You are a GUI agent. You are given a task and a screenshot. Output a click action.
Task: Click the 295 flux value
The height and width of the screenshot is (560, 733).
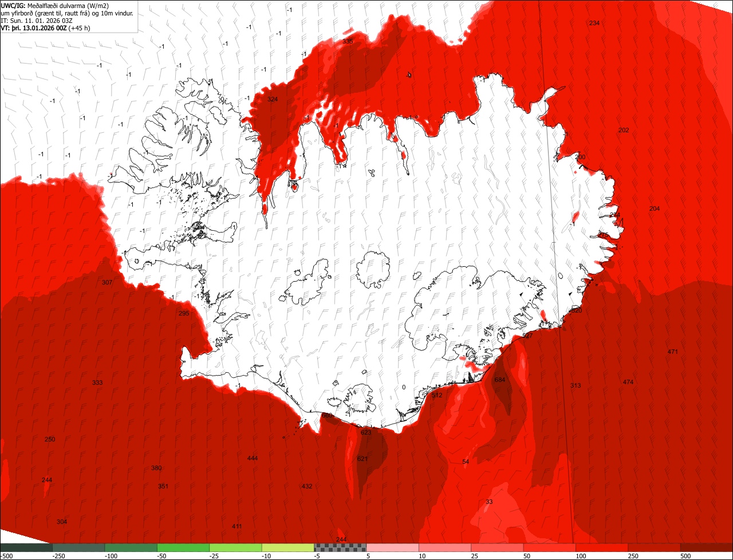pyautogui.click(x=184, y=314)
